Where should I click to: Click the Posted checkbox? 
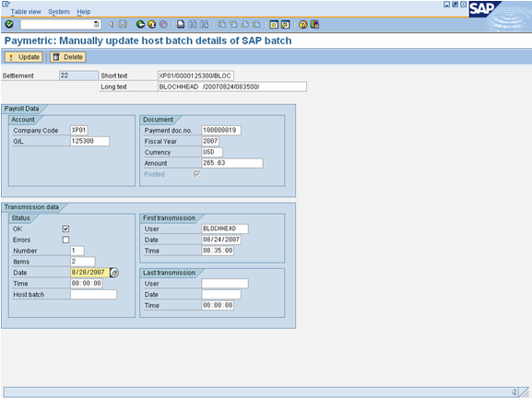(196, 174)
